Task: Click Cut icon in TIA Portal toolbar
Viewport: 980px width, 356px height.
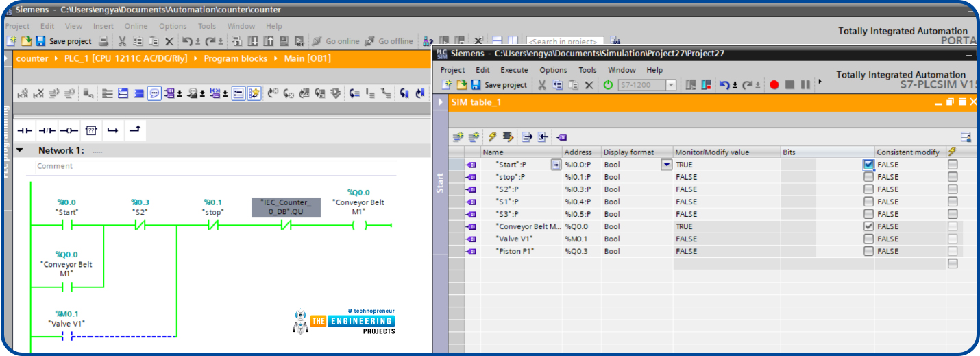Action: (122, 41)
